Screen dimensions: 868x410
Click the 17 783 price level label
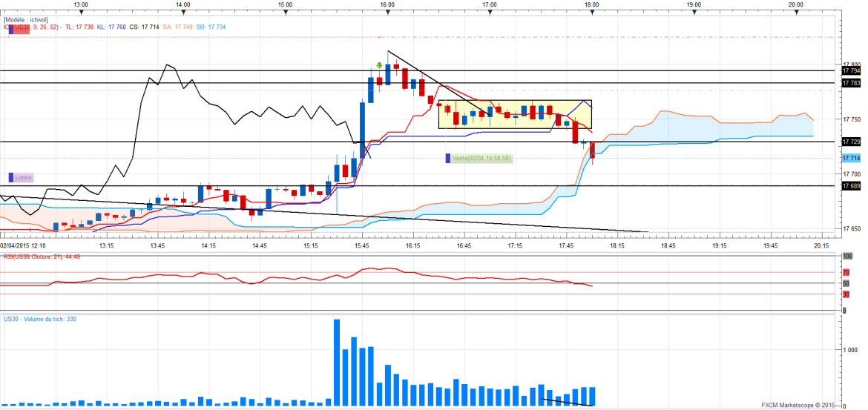[x=851, y=83]
